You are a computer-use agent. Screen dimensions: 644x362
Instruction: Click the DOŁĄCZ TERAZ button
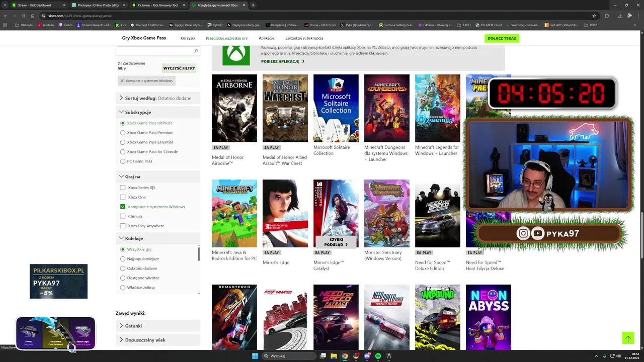coord(502,38)
